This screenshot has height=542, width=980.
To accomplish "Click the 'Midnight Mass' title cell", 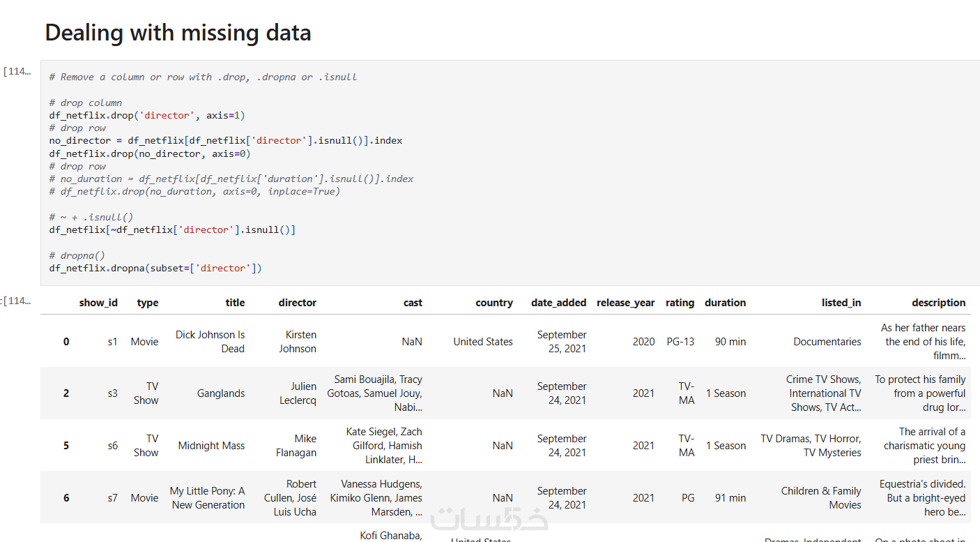I will 211,446.
